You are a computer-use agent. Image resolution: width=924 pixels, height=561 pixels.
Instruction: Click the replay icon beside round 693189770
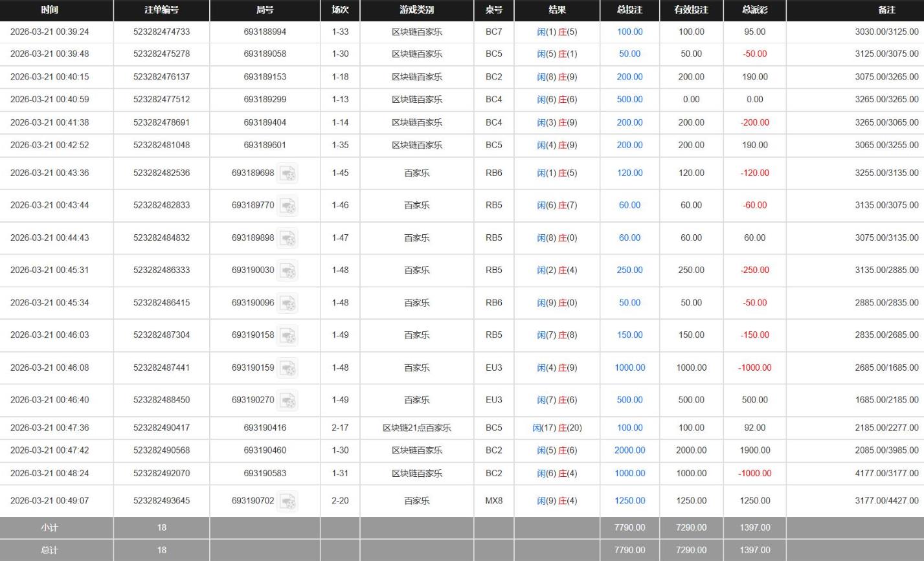tap(287, 205)
